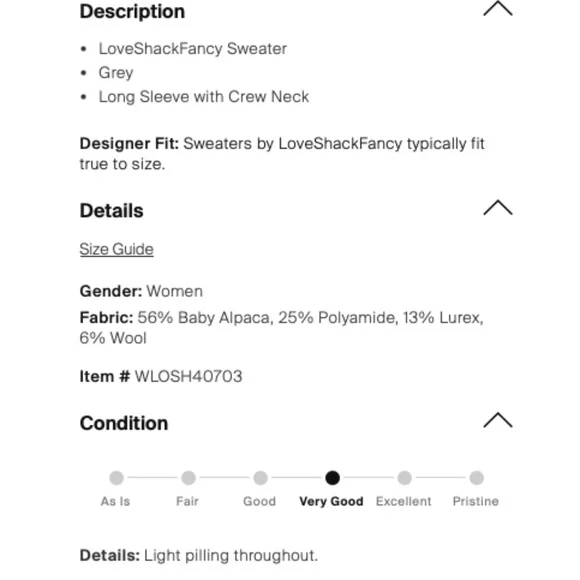Click the Excellent label text

tap(404, 501)
